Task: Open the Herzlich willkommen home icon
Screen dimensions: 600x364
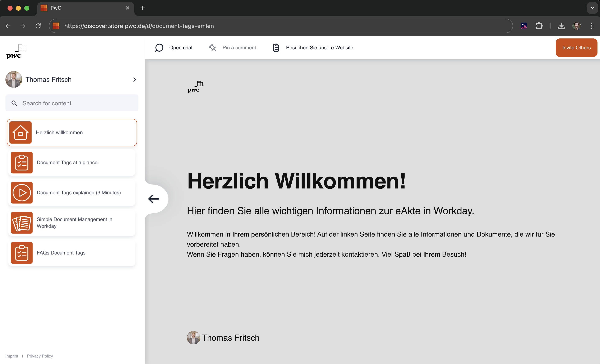Action: (x=20, y=132)
